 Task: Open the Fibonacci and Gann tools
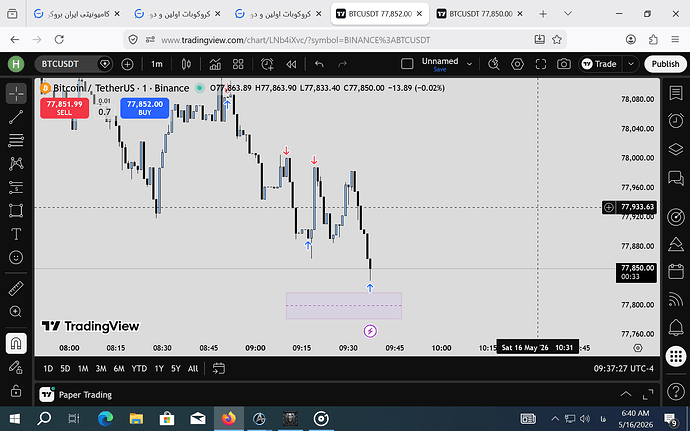(16, 140)
